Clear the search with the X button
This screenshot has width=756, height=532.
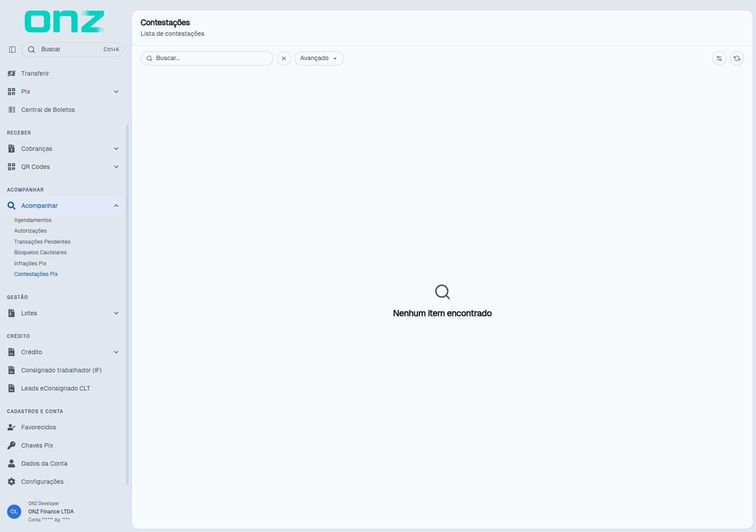pos(284,58)
